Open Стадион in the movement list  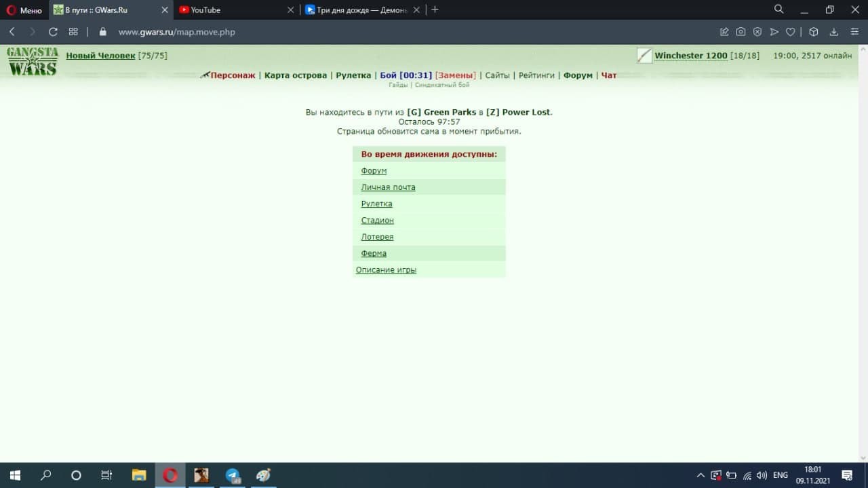[x=377, y=221]
